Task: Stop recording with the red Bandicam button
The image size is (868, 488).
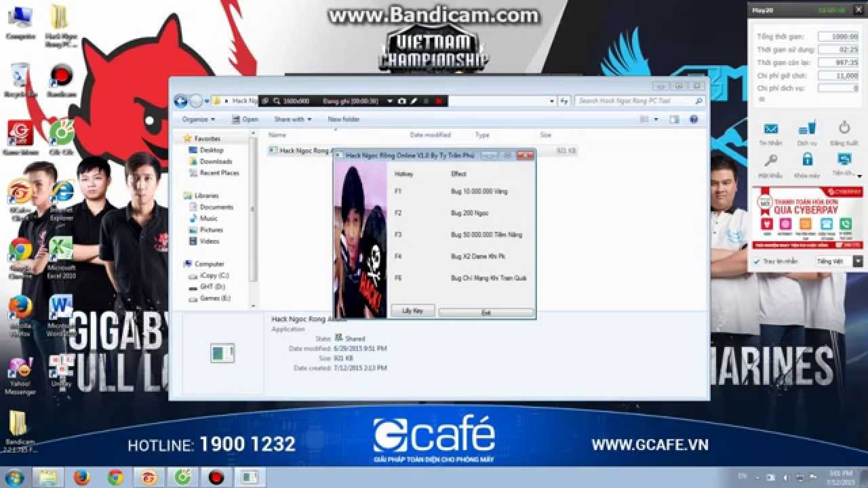Action: [x=438, y=101]
